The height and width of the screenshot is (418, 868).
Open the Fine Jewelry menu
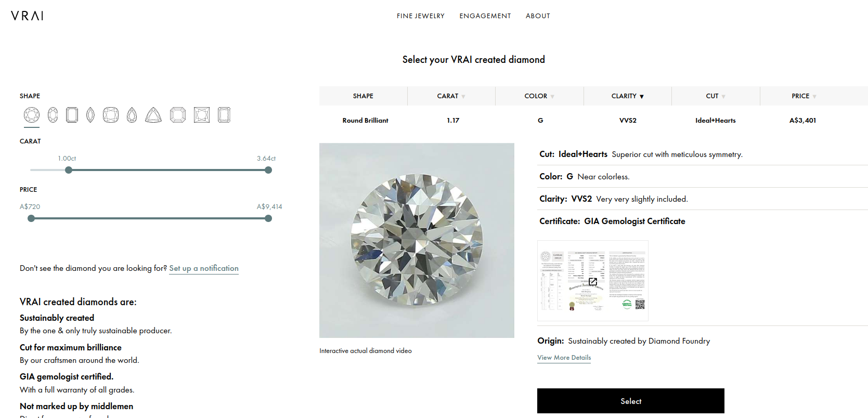(x=420, y=16)
